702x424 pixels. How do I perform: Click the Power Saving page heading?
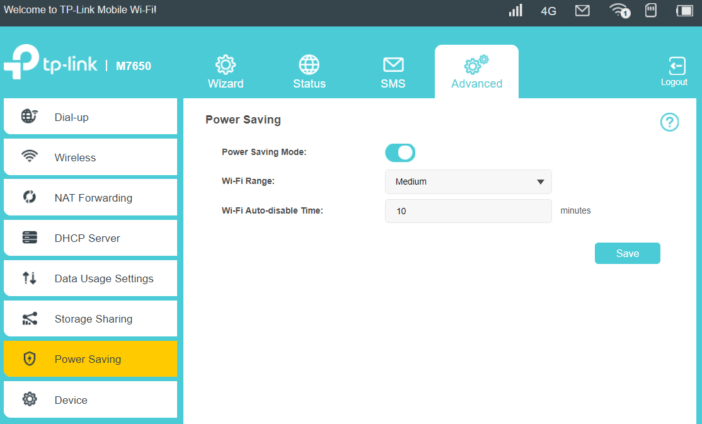(x=243, y=120)
